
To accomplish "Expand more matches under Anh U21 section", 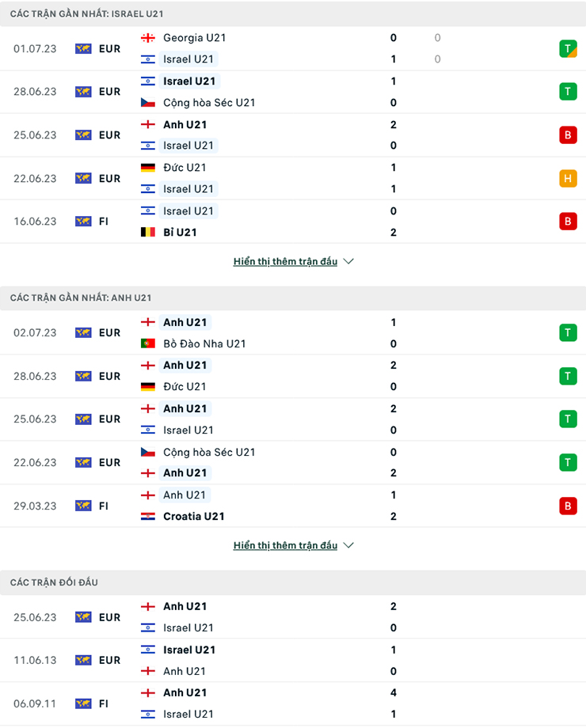I will click(x=285, y=545).
